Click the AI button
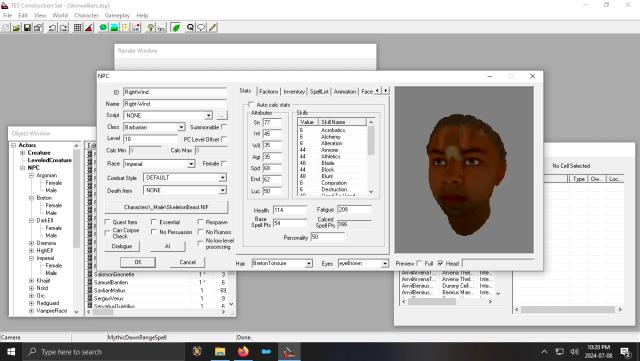 pyautogui.click(x=167, y=246)
